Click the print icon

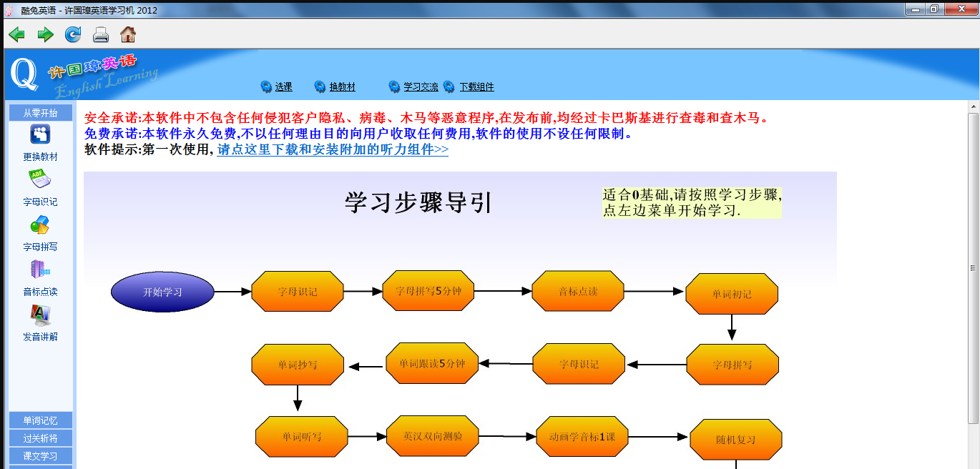(99, 34)
